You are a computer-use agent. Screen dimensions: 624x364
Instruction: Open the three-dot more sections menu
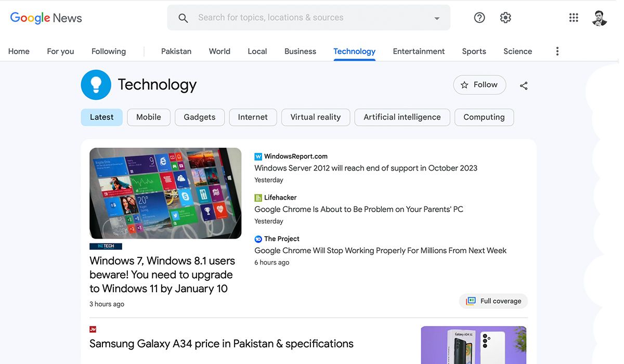coord(557,51)
